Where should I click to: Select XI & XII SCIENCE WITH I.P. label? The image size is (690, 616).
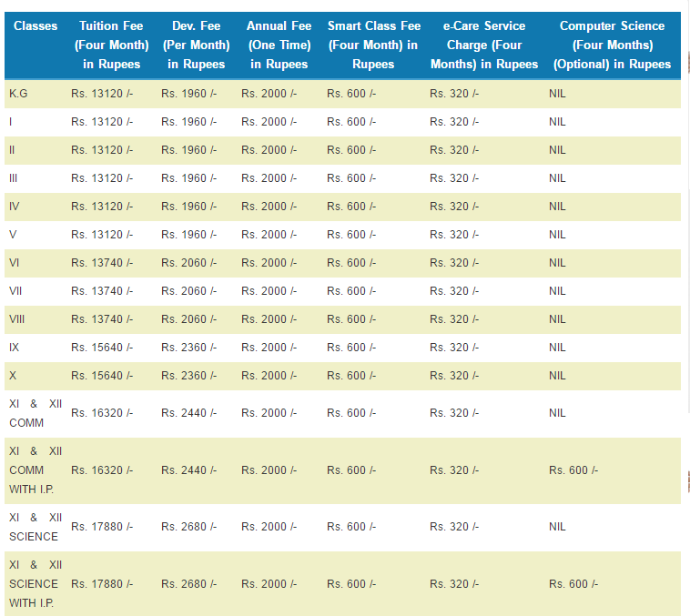click(36, 583)
